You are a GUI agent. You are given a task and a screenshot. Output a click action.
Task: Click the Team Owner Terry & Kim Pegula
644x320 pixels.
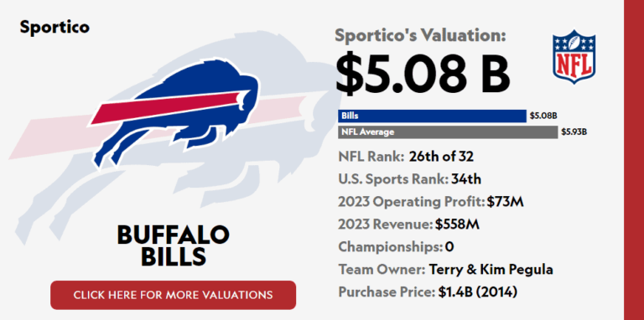[445, 270]
